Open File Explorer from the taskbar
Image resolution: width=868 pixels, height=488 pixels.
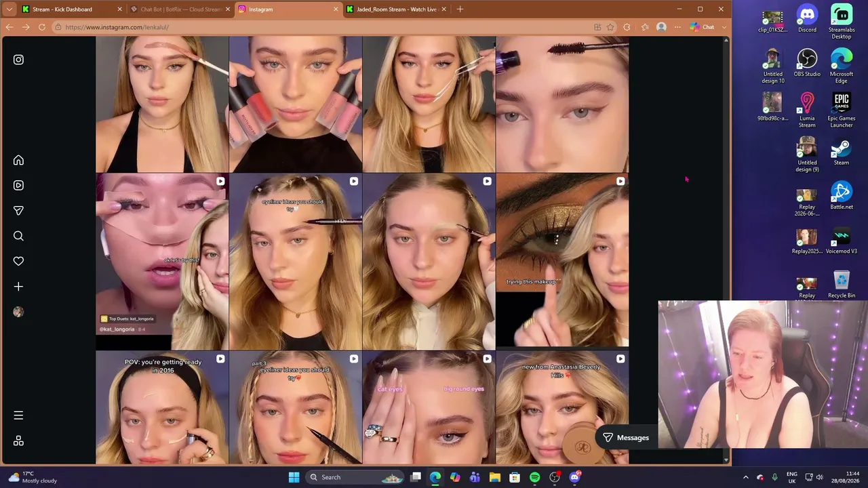point(494,477)
